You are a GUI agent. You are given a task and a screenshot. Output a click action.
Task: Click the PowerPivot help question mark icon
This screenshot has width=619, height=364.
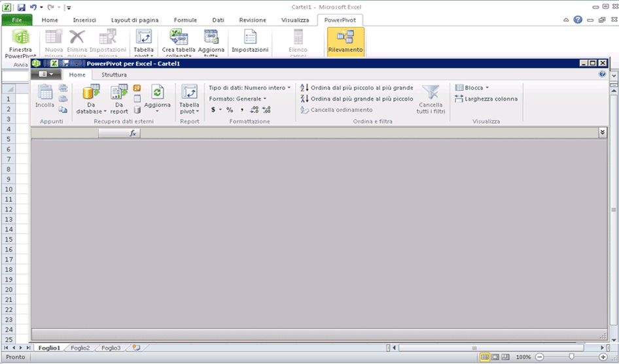point(602,74)
